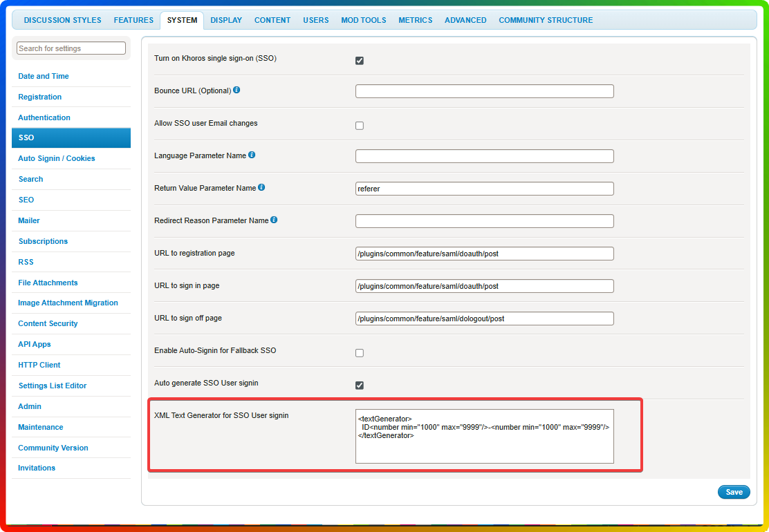Open the Discussion Styles tab
Viewport: 769px width, 532px height.
pos(62,20)
